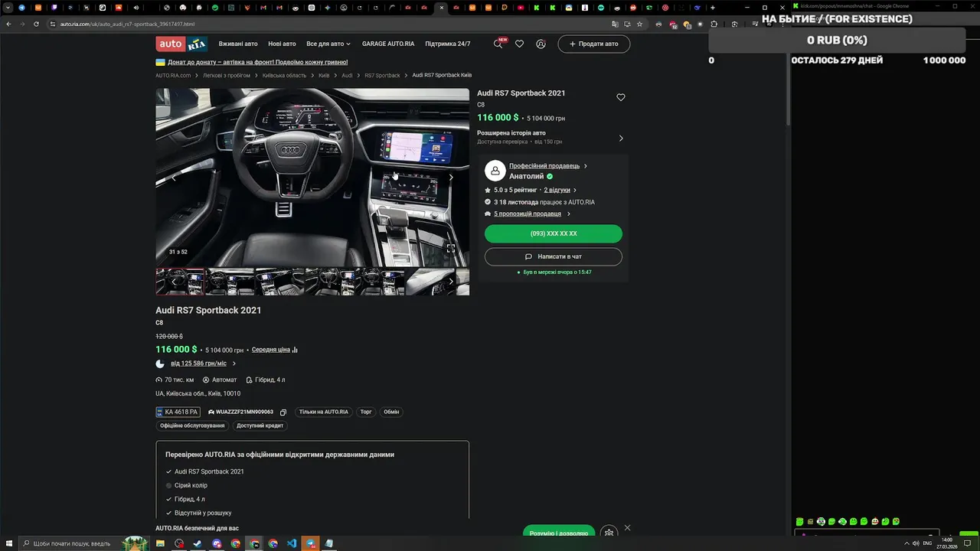Open File Explorer from taskbar
The height and width of the screenshot is (551, 980).
(160, 543)
